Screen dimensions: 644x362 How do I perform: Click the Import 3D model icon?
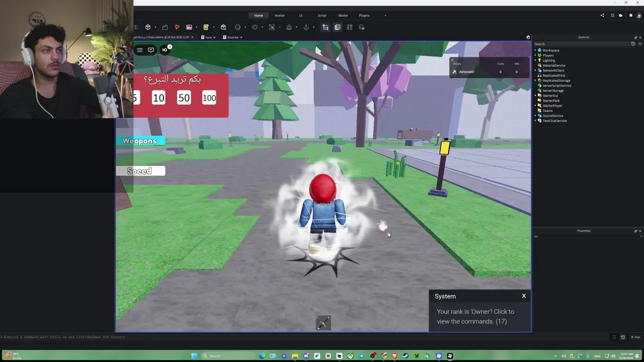click(x=223, y=27)
